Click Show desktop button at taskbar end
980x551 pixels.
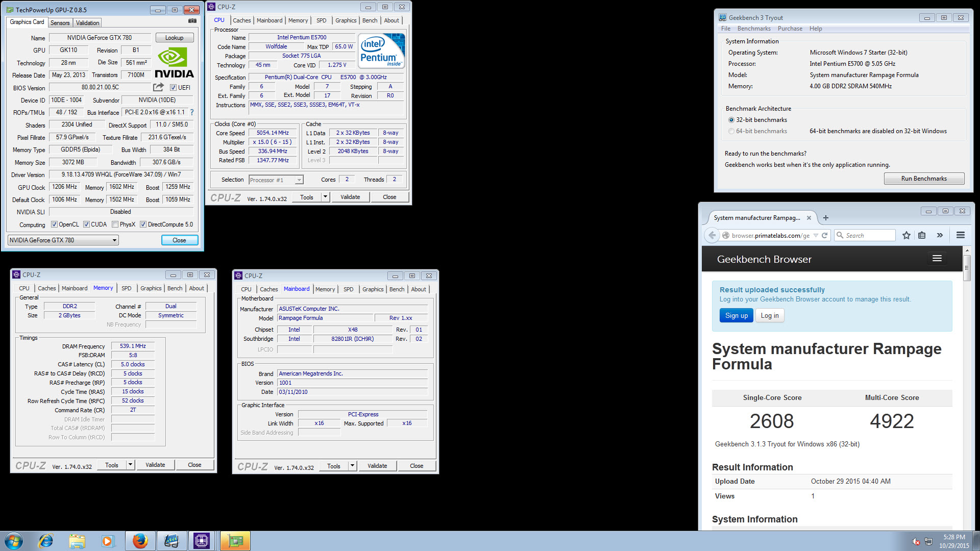pos(976,541)
